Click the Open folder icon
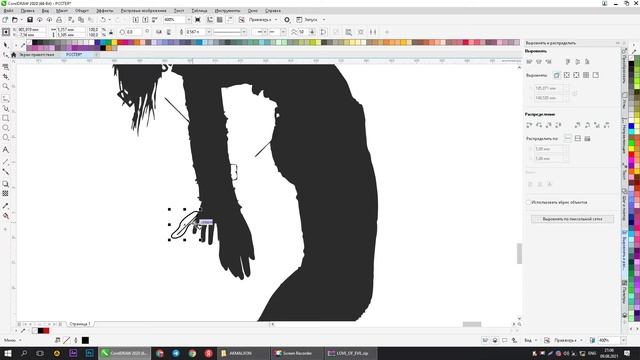Image resolution: width=640 pixels, height=360 pixels. pos(15,20)
